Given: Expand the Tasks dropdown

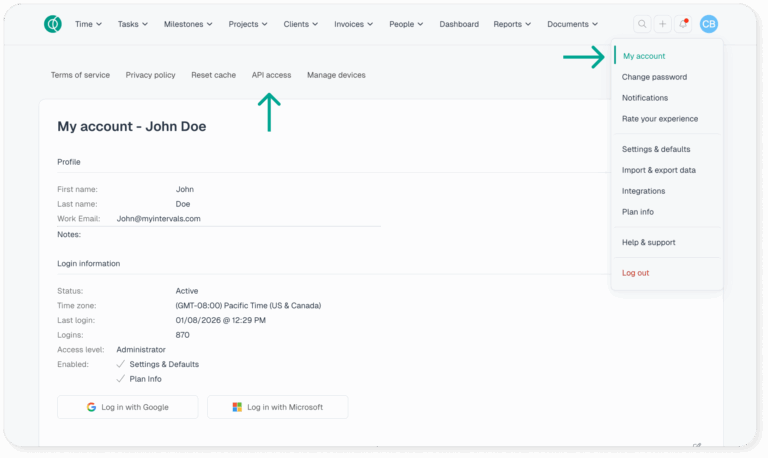Looking at the screenshot, I should tap(132, 24).
